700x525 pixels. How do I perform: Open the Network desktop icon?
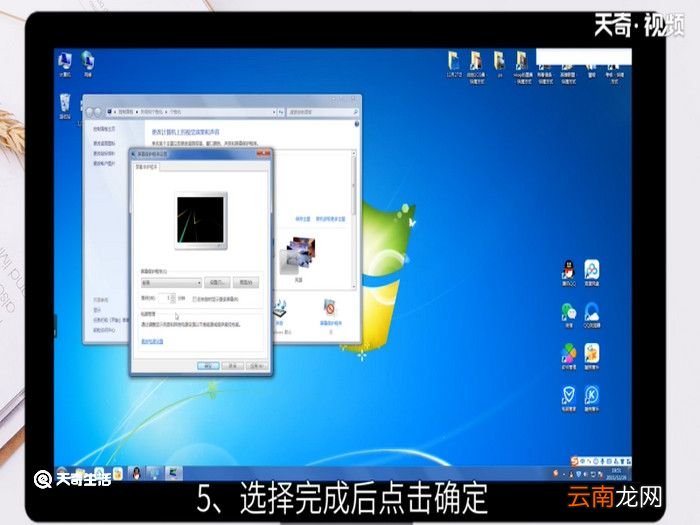pyautogui.click(x=88, y=63)
